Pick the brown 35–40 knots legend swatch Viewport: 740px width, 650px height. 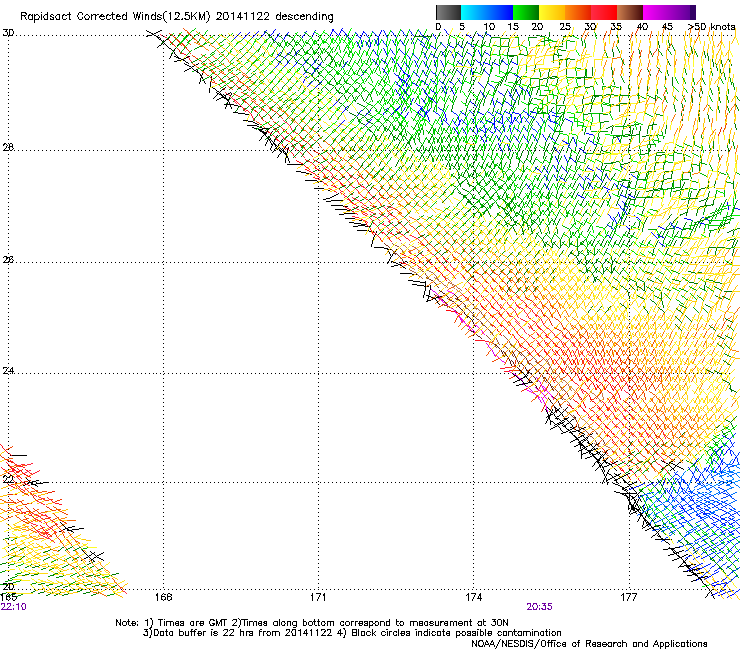[x=630, y=12]
